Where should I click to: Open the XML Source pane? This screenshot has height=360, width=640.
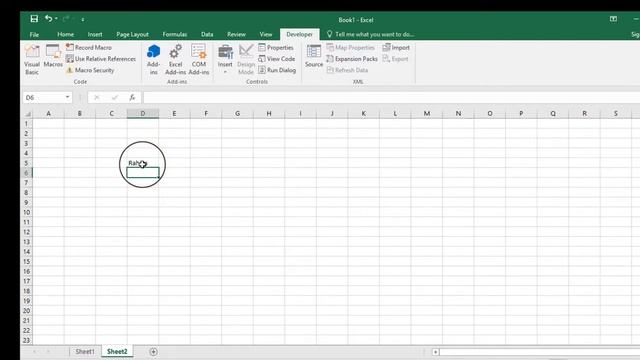[313, 56]
